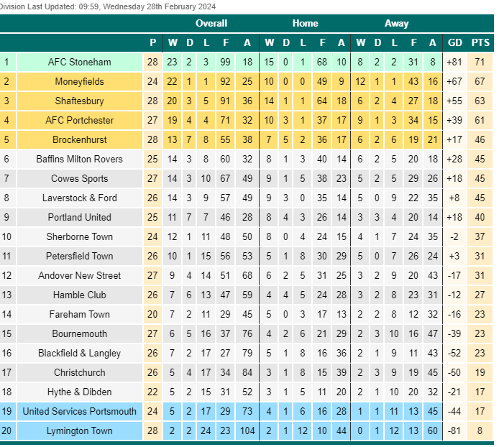Select Moneyfields in the league table

79,82
